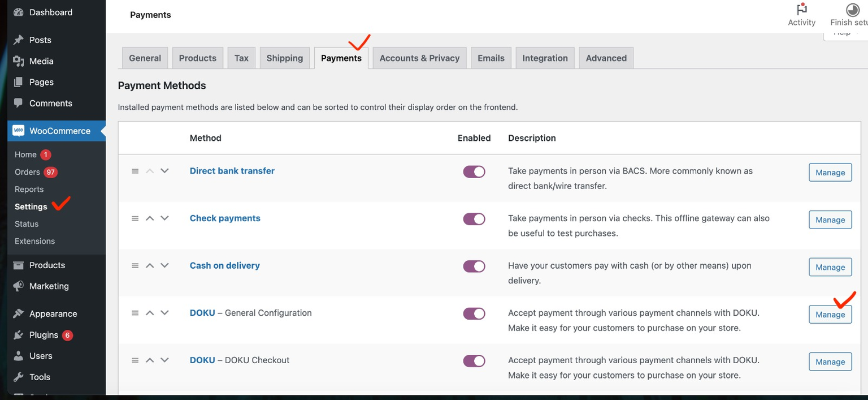Image resolution: width=868 pixels, height=400 pixels.
Task: Click the red 97 badge next to Orders
Action: tap(51, 172)
